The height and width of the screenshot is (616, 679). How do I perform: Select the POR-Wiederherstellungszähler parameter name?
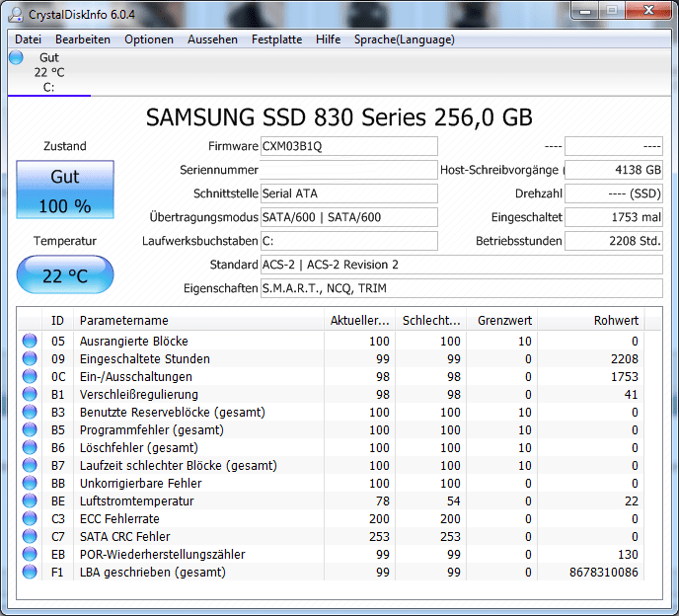coord(163,555)
